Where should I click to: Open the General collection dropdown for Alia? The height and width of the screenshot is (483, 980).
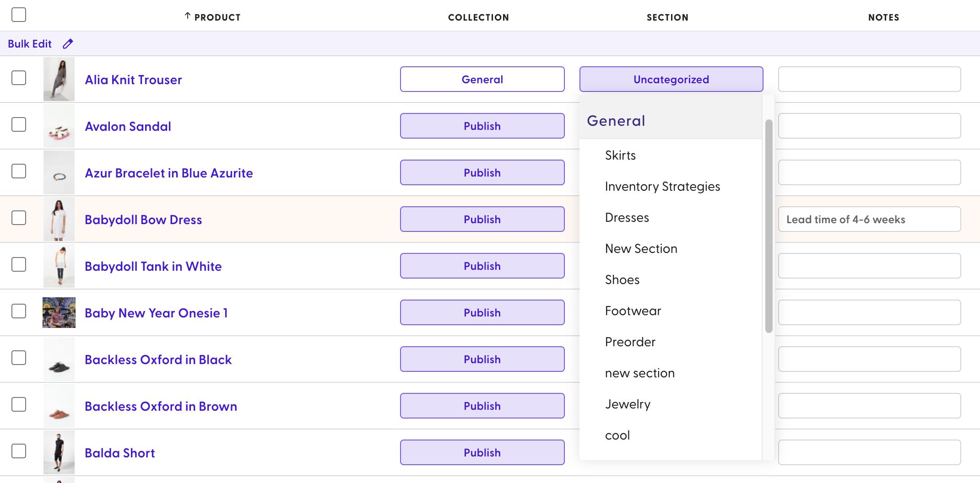482,79
